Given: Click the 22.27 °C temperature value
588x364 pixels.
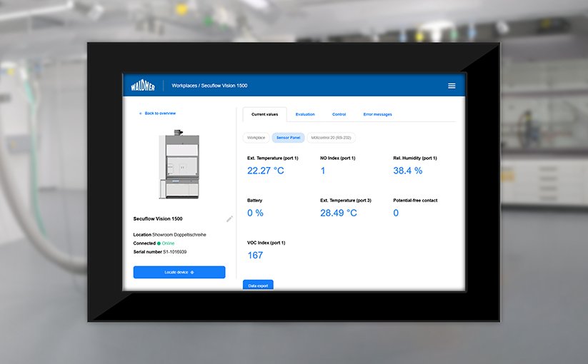Looking at the screenshot, I should click(x=266, y=171).
